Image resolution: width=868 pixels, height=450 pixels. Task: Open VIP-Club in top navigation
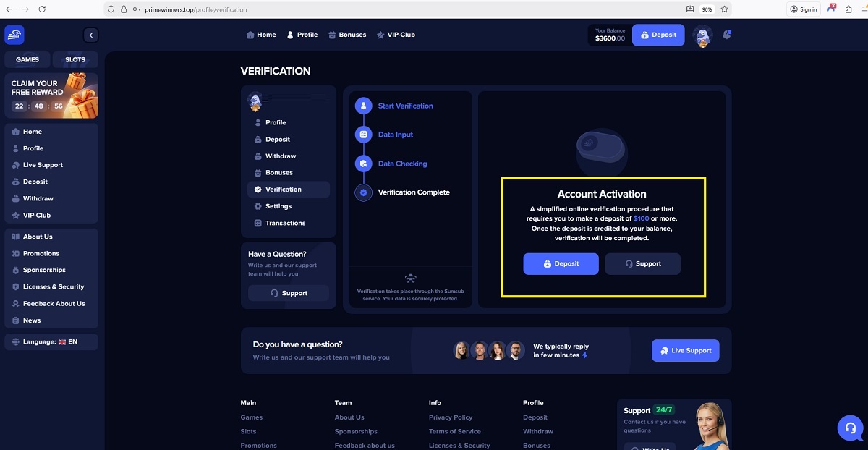tap(396, 35)
